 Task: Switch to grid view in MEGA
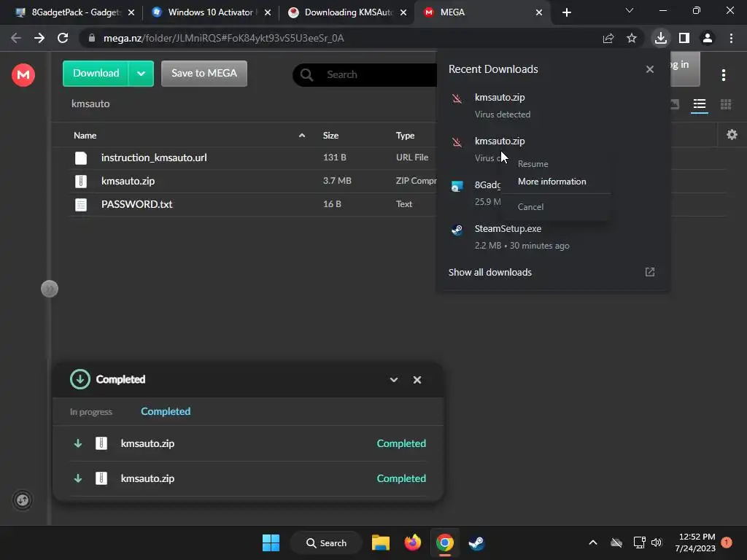pyautogui.click(x=725, y=104)
